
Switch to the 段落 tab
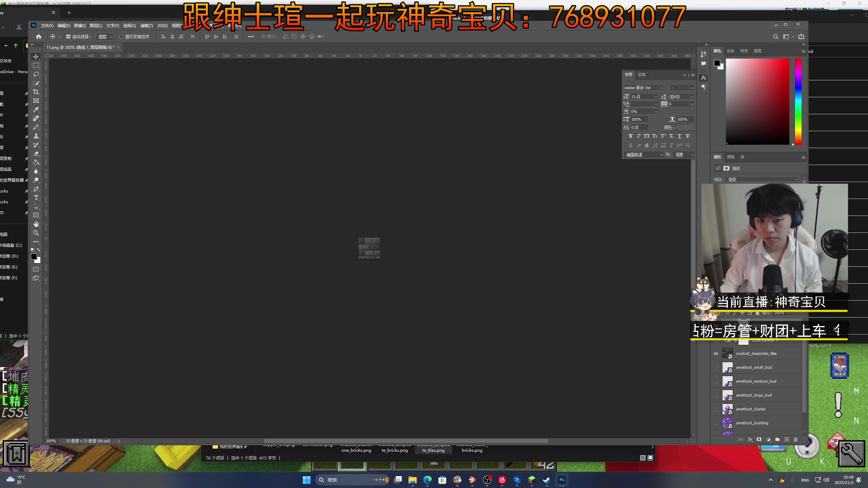pos(642,75)
